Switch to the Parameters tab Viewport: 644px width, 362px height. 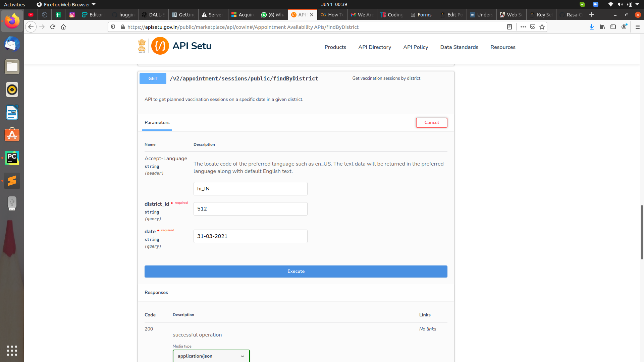157,123
